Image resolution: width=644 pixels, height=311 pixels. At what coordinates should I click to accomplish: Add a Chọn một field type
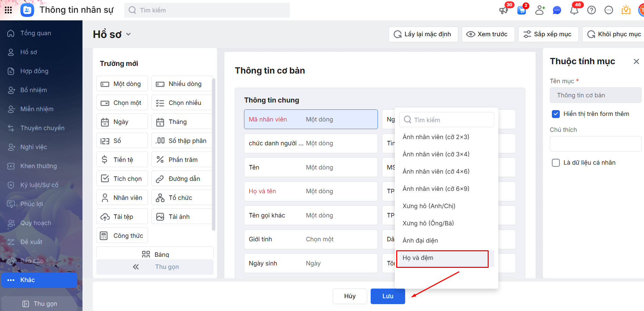click(122, 103)
